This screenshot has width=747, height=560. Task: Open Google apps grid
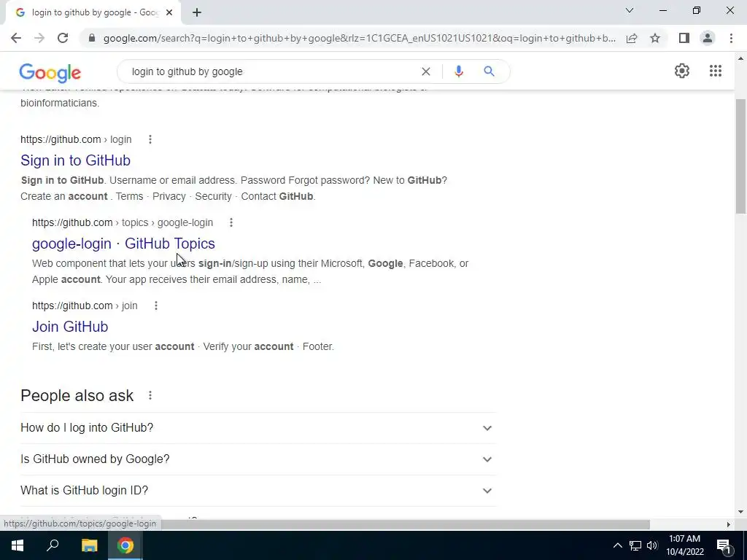pyautogui.click(x=715, y=71)
